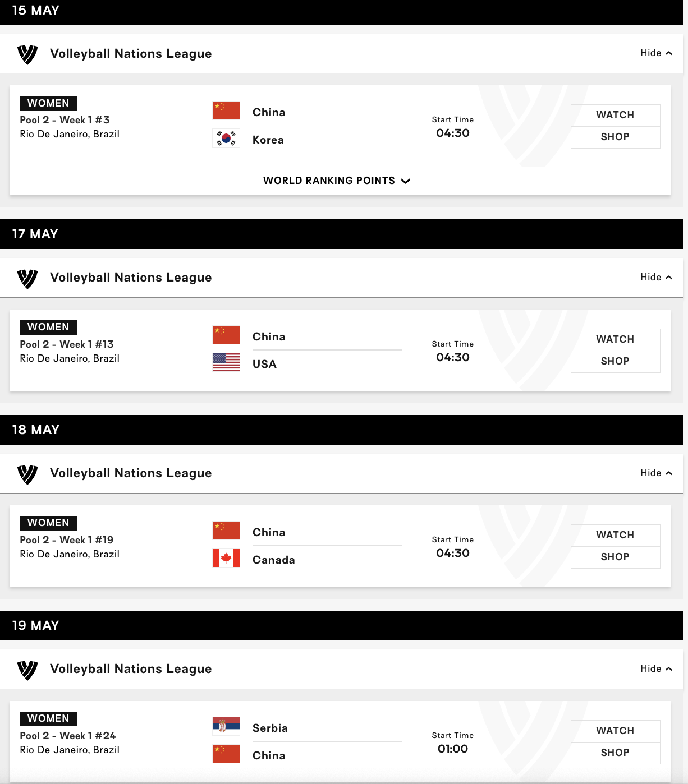Click the Serbia flag icon
This screenshot has height=784, width=688.
point(226,726)
